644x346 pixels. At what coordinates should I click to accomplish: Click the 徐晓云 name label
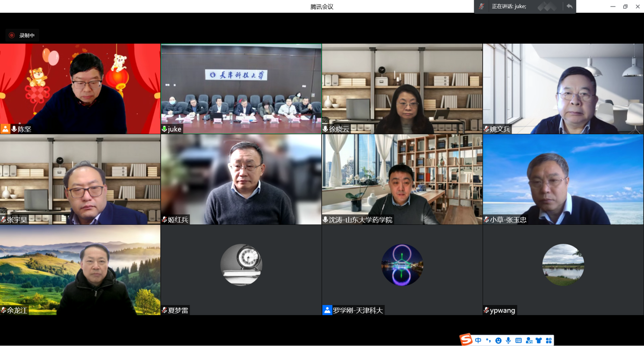click(339, 129)
